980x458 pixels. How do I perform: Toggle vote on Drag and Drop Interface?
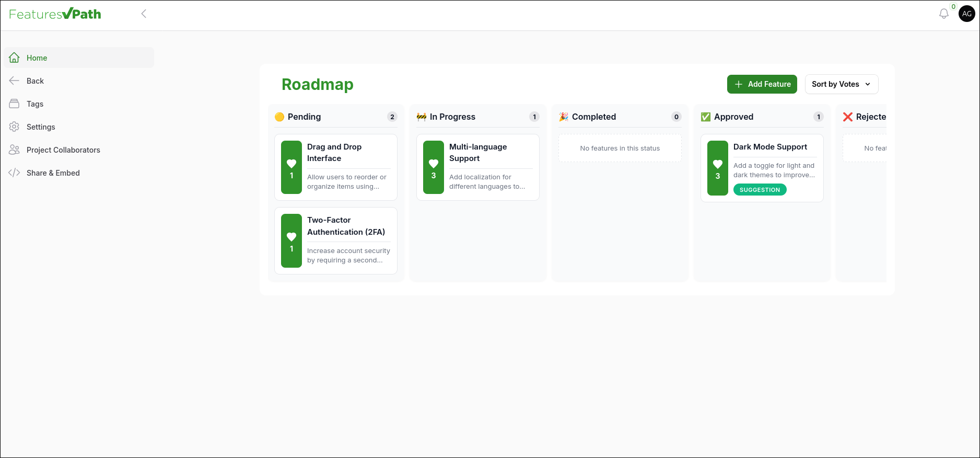click(291, 167)
